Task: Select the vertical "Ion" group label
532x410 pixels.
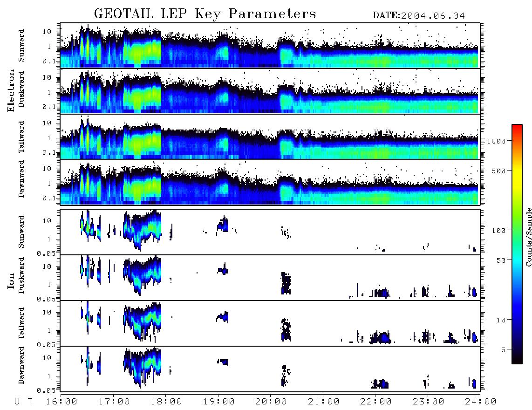Action: click(11, 280)
